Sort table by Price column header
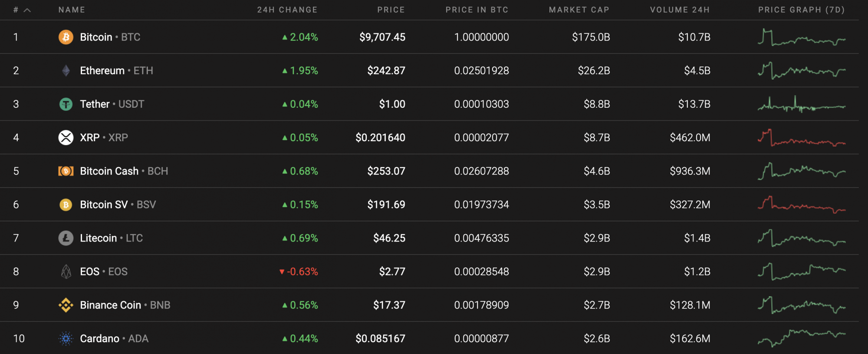Viewport: 868px width, 354px height. click(x=391, y=10)
